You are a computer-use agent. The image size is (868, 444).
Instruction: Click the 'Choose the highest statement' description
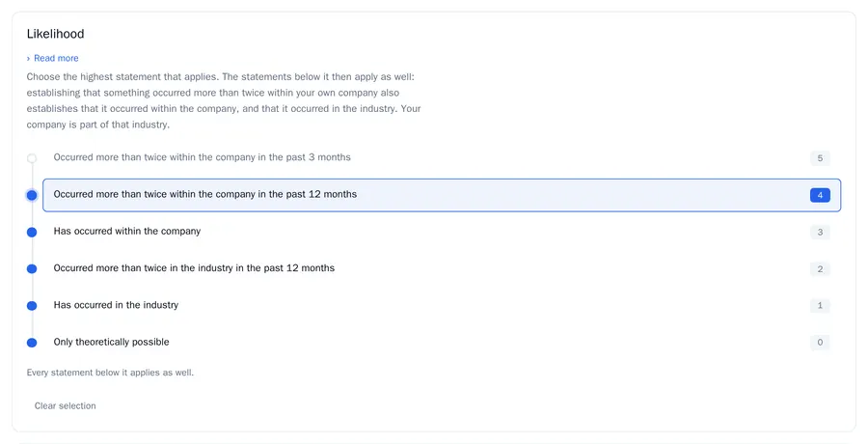224,101
